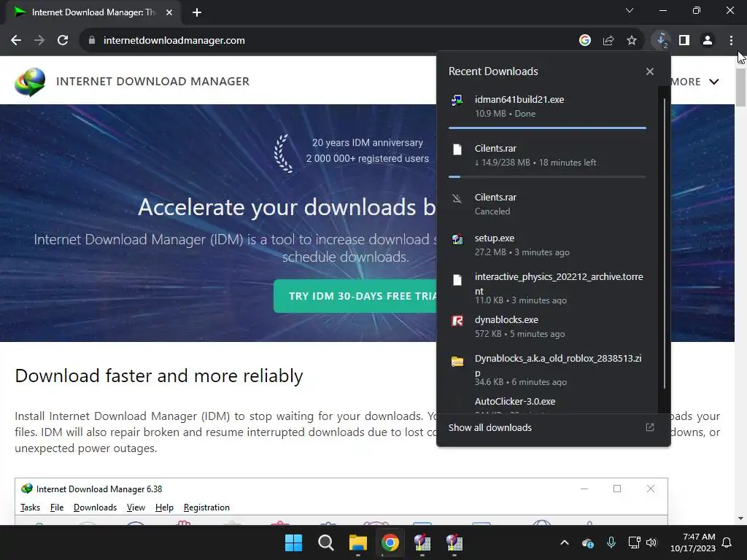Open the tab search chevron
The height and width of the screenshot is (560, 747).
[x=630, y=10]
